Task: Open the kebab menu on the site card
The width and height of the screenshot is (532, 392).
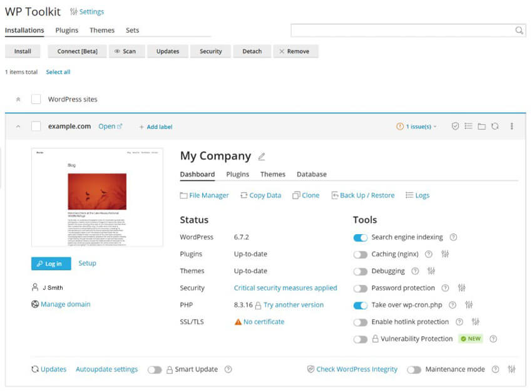Action: 511,126
